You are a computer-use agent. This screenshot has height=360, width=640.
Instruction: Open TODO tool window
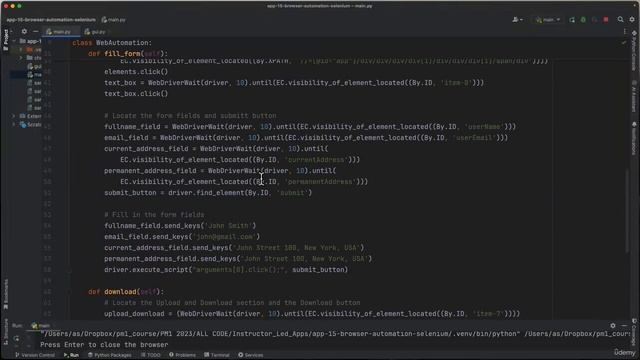point(151,355)
